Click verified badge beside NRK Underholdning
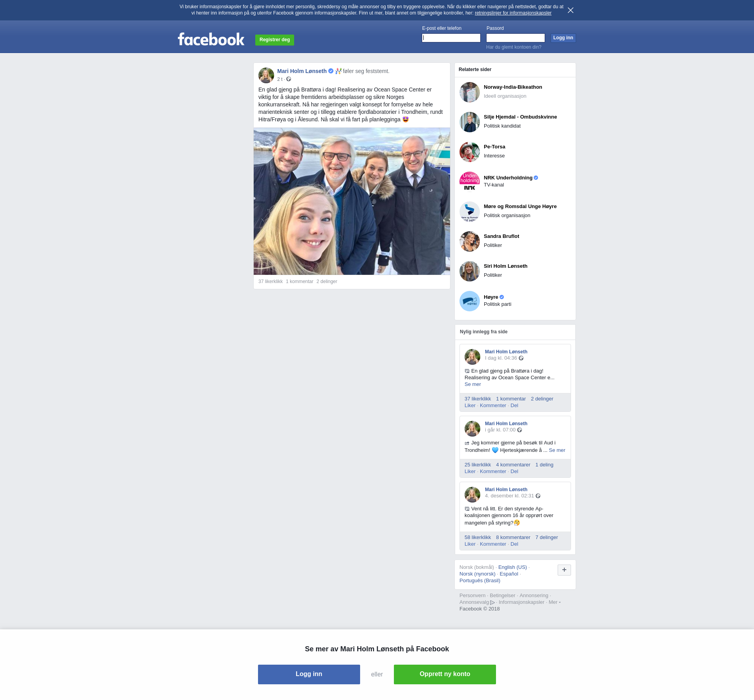 536,178
